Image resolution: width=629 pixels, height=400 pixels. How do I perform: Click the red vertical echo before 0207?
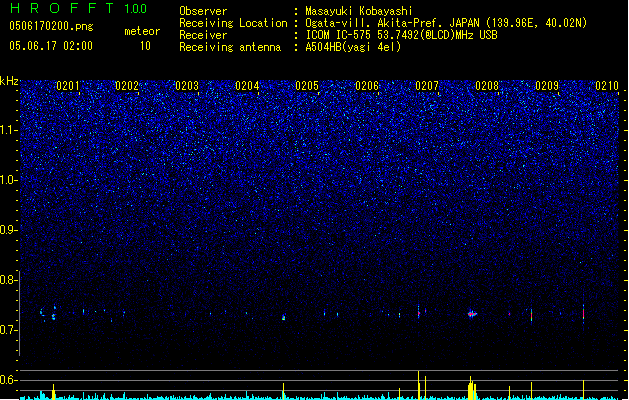tap(418, 313)
